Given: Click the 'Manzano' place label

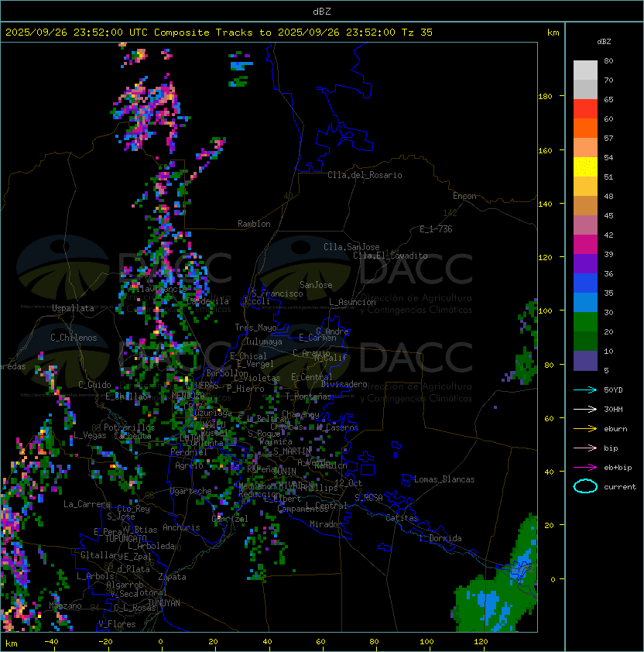Looking at the screenshot, I should 65,606.
